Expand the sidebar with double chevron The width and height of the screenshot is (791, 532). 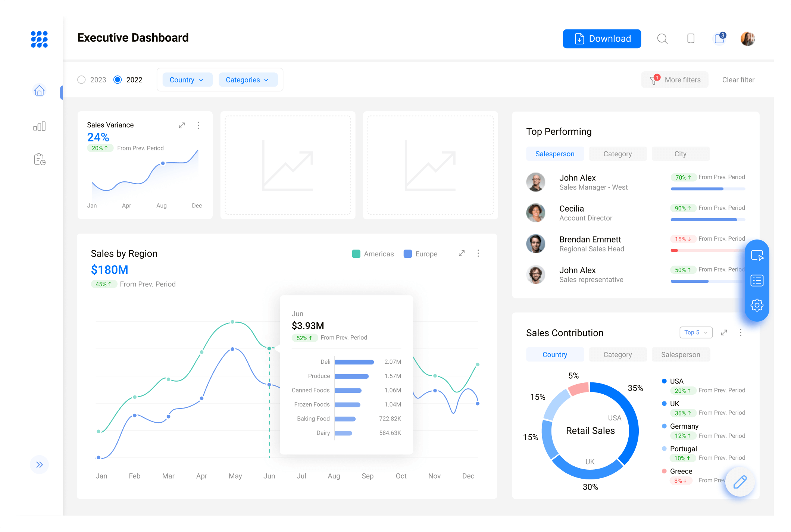click(40, 464)
